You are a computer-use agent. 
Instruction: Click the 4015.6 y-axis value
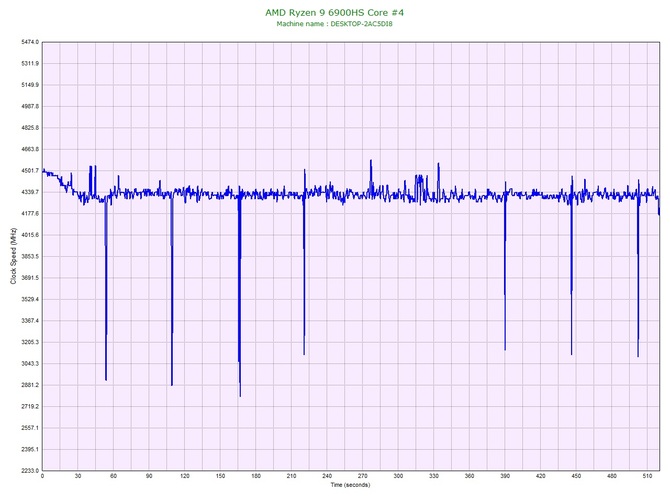pyautogui.click(x=30, y=235)
